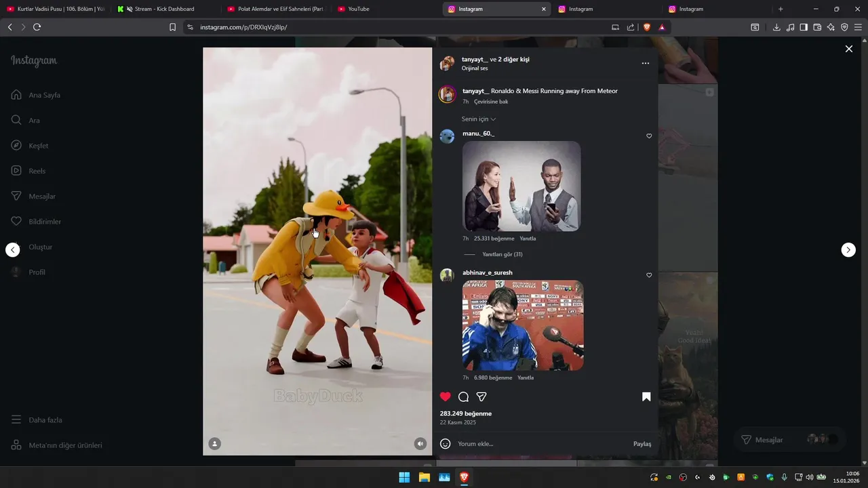Open manu._60._ commenter username
This screenshot has height=488, width=868.
pyautogui.click(x=478, y=134)
